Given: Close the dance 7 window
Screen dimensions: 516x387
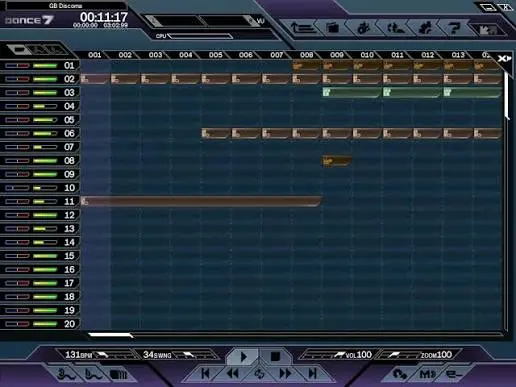Looking at the screenshot, I should [505, 7].
